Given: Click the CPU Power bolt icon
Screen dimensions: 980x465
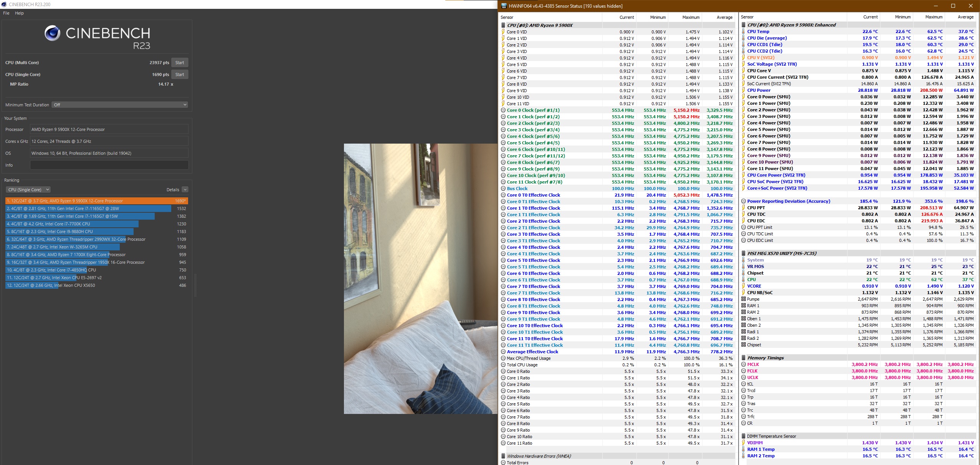Looking at the screenshot, I should [743, 90].
